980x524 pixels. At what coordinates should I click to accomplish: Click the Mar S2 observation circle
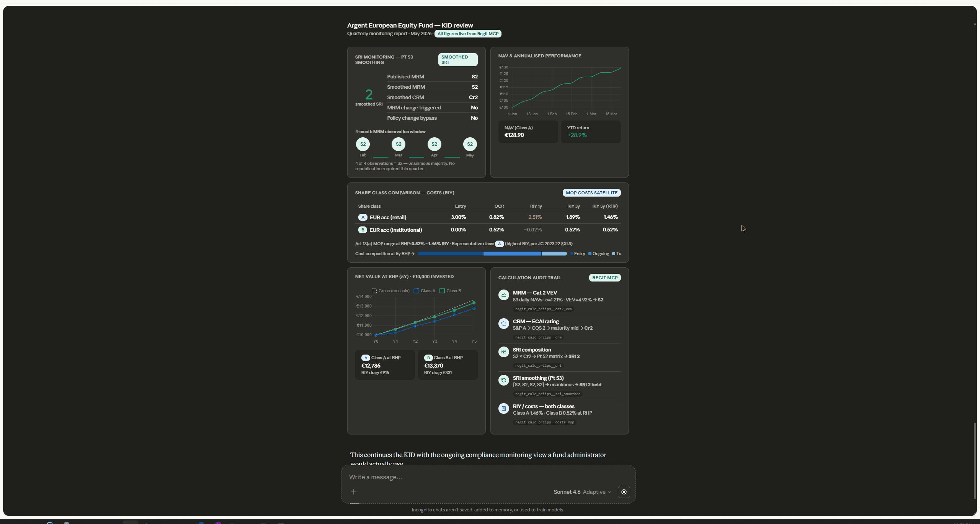click(x=399, y=144)
